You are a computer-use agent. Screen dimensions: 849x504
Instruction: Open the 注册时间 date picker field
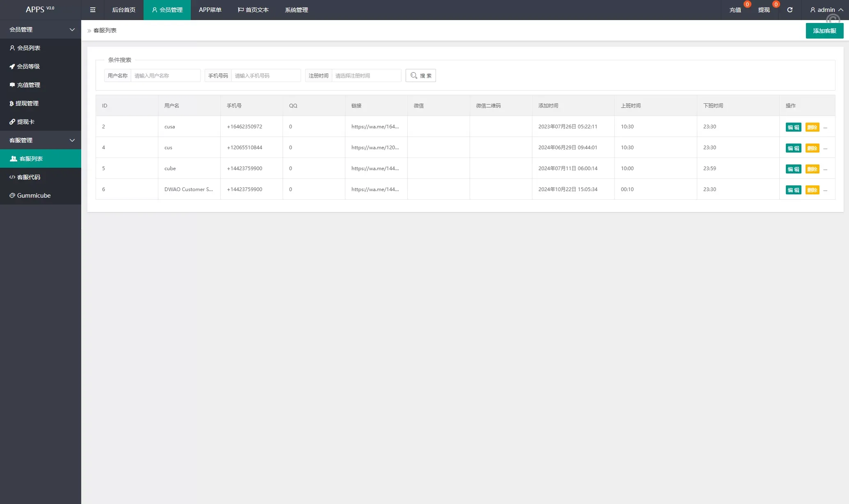coord(366,75)
